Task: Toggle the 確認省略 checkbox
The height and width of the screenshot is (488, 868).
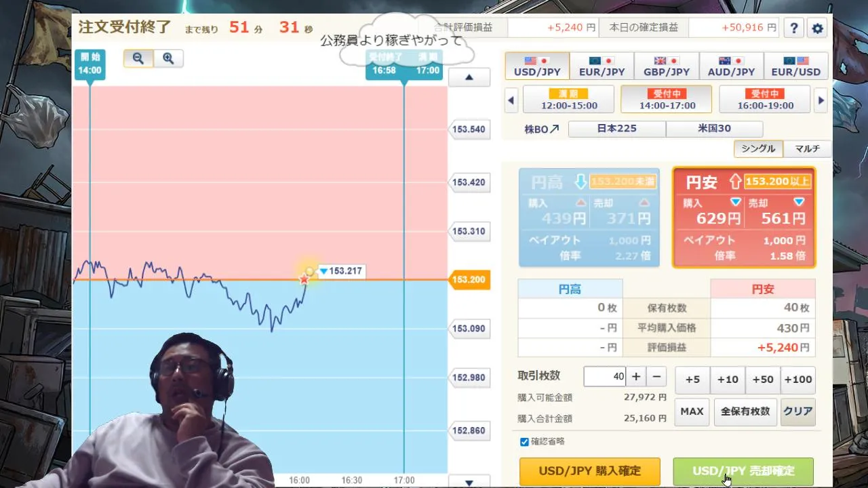Action: coord(524,442)
